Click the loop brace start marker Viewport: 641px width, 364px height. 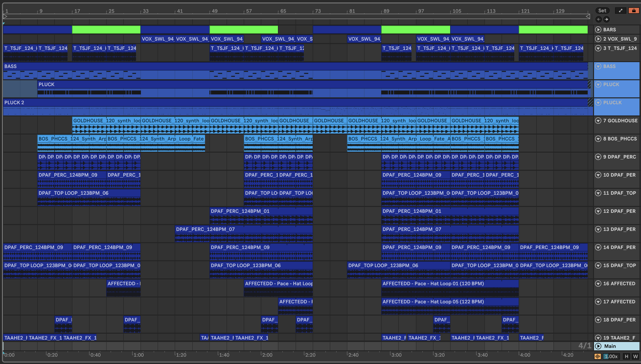tap(5, 16)
